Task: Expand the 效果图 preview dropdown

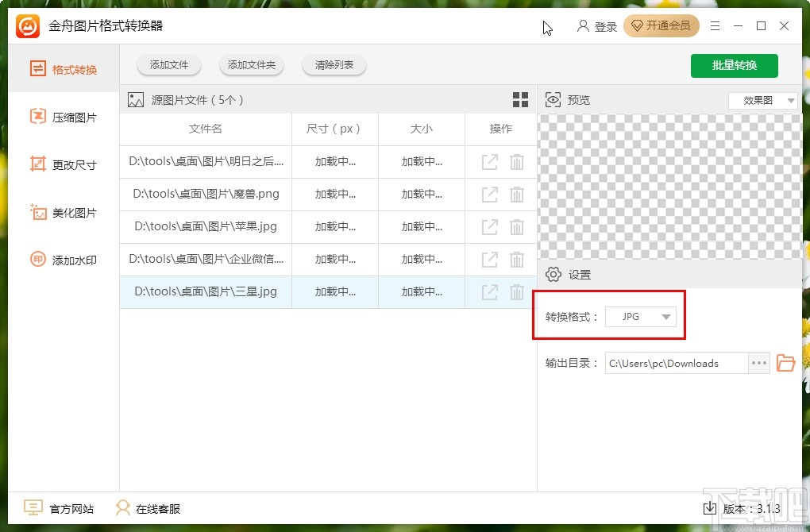Action: 762,100
